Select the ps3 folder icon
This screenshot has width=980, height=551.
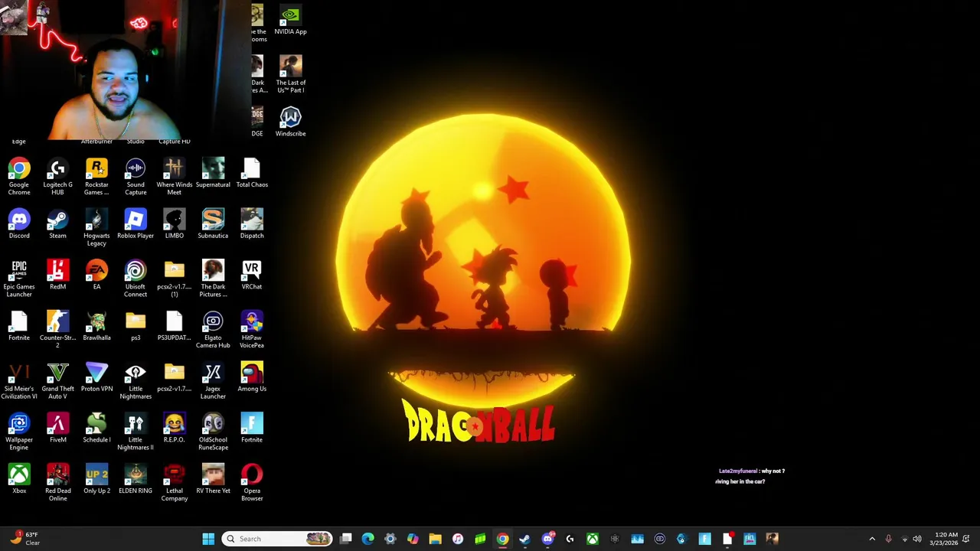[136, 326]
